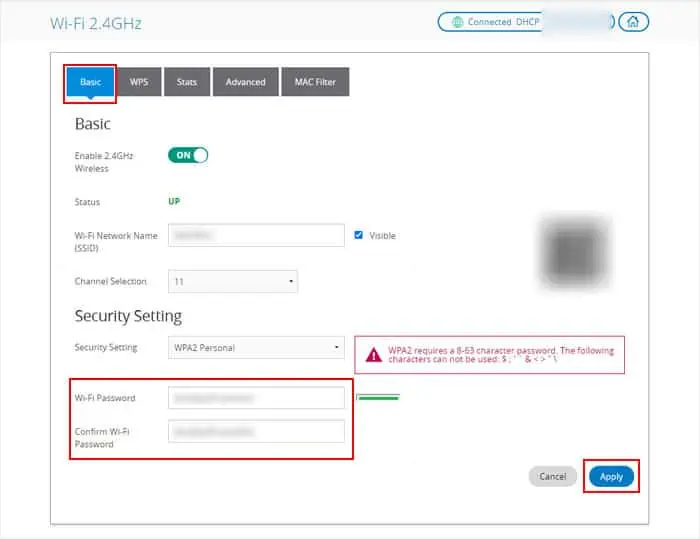Click the Apply button
The width and height of the screenshot is (700, 539).
point(611,476)
